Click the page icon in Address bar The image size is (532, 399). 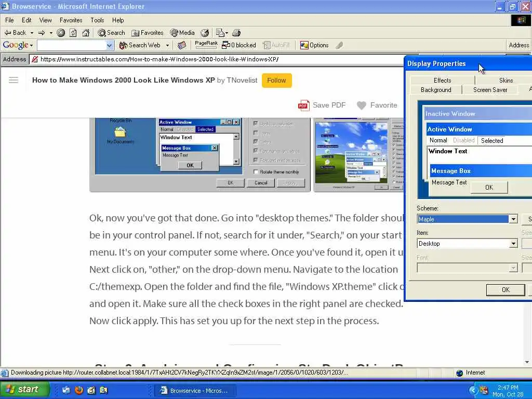click(x=35, y=59)
